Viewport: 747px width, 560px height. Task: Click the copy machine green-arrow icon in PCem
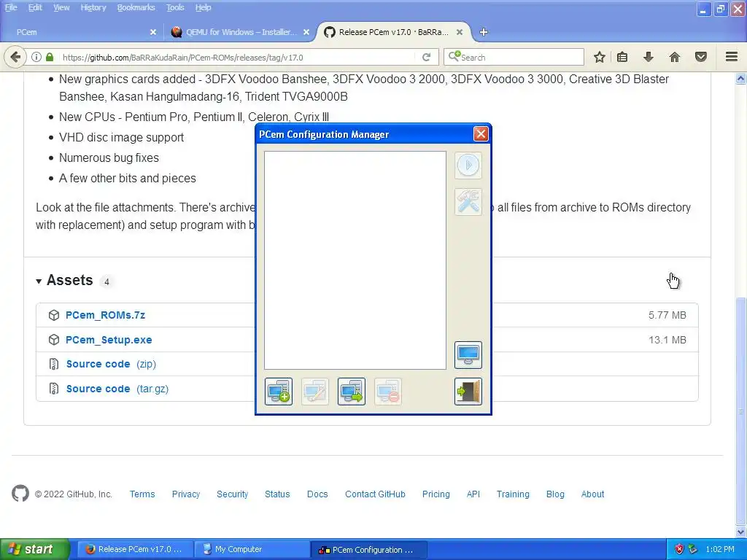(x=352, y=392)
